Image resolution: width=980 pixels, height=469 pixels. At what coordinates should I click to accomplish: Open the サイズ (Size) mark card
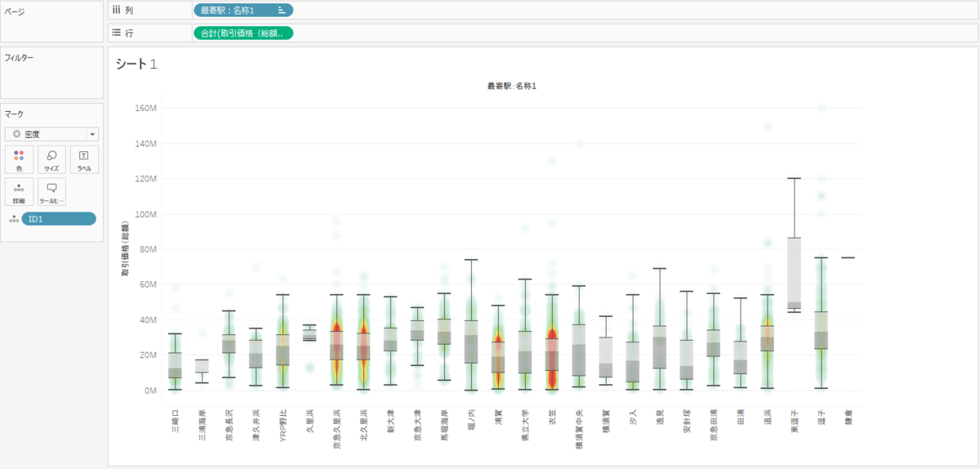click(51, 159)
